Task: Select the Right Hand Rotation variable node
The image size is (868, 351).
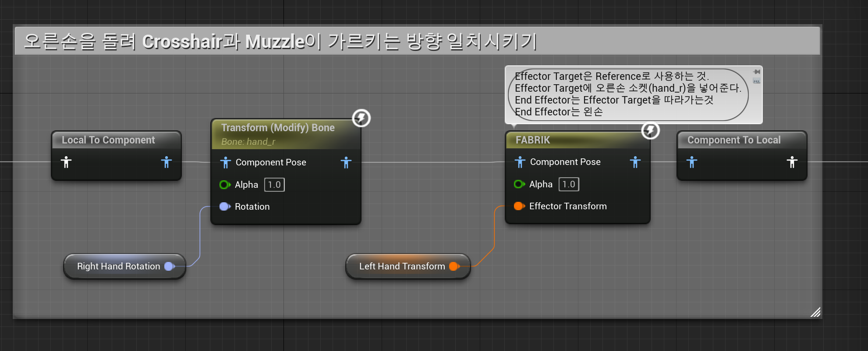Action: [x=125, y=266]
